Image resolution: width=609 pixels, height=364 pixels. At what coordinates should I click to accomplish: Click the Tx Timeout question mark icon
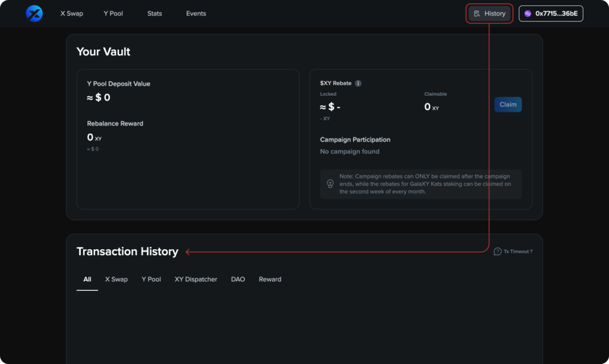click(x=498, y=252)
